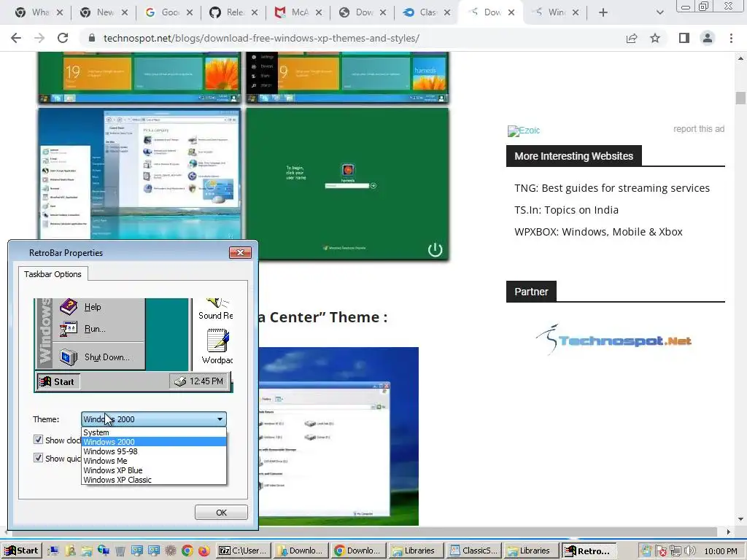The width and height of the screenshot is (747, 560).
Task: Choose Windows 2000 in the theme list
Action: 154,442
